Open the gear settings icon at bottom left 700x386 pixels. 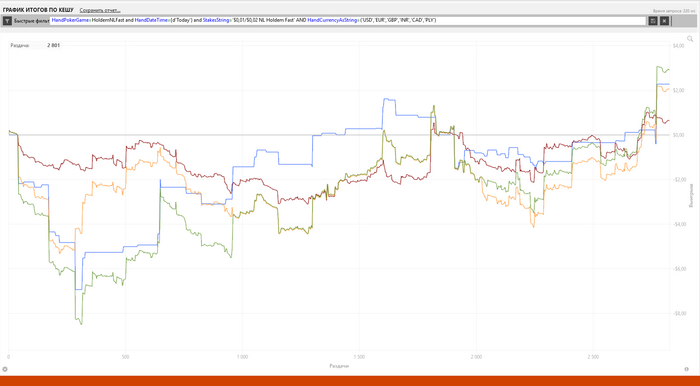click(x=5, y=369)
